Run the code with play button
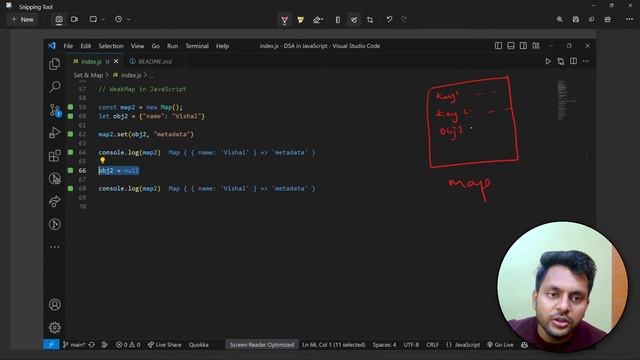 548,61
